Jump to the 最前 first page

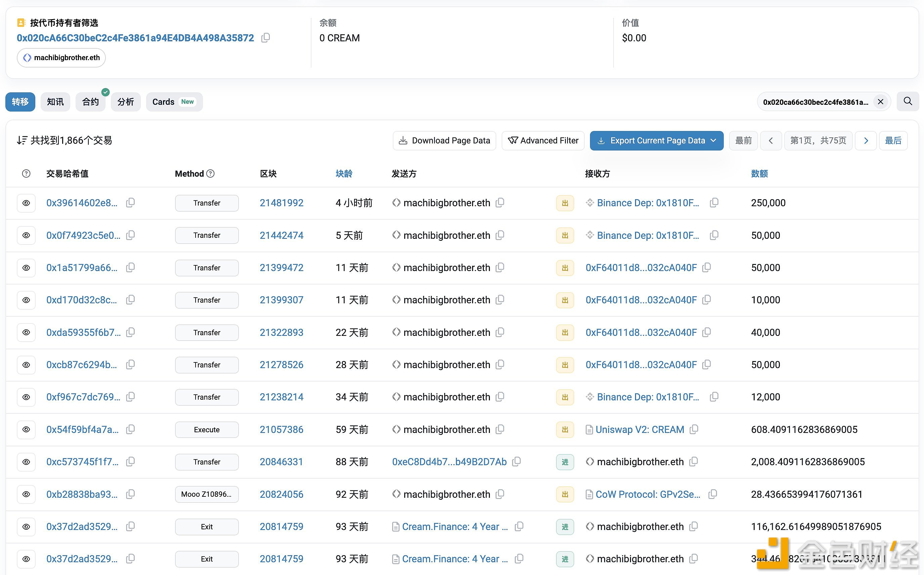(x=743, y=141)
